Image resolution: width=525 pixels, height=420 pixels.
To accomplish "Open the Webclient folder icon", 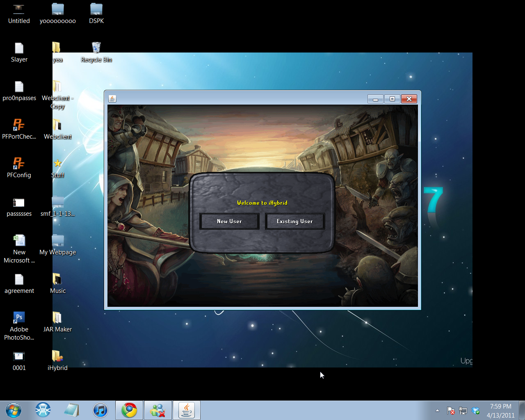I will (x=57, y=129).
